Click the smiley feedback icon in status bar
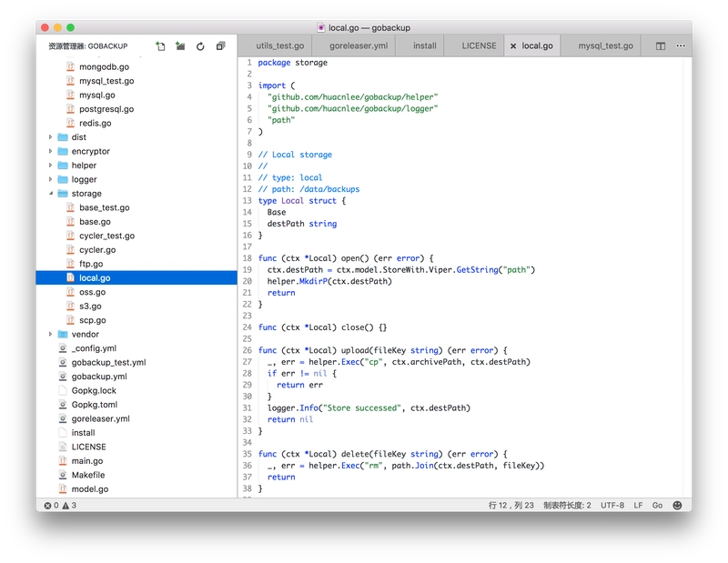Screen dimensions: 728x563 [677, 505]
